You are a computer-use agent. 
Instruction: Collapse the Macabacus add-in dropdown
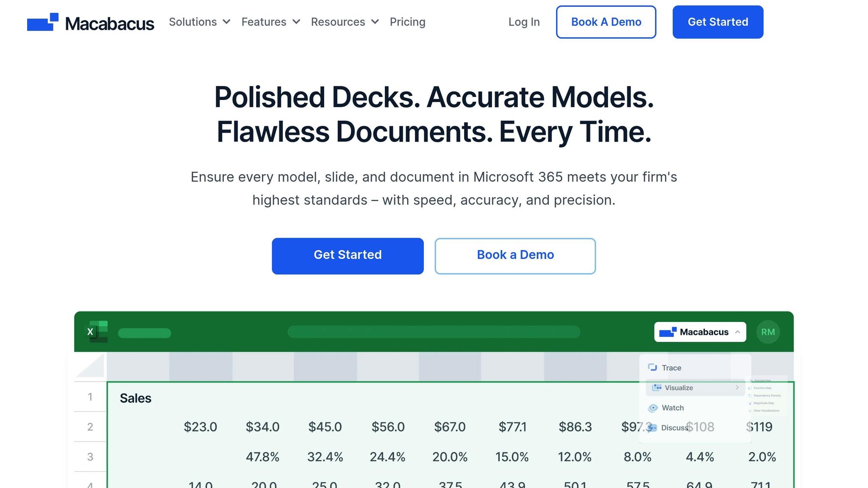(x=737, y=332)
